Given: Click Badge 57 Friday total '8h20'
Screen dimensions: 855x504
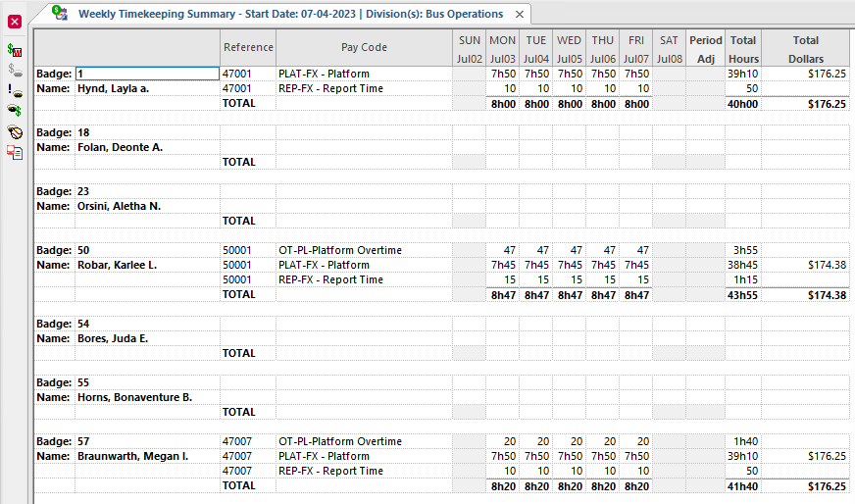Looking at the screenshot, I should point(637,487).
